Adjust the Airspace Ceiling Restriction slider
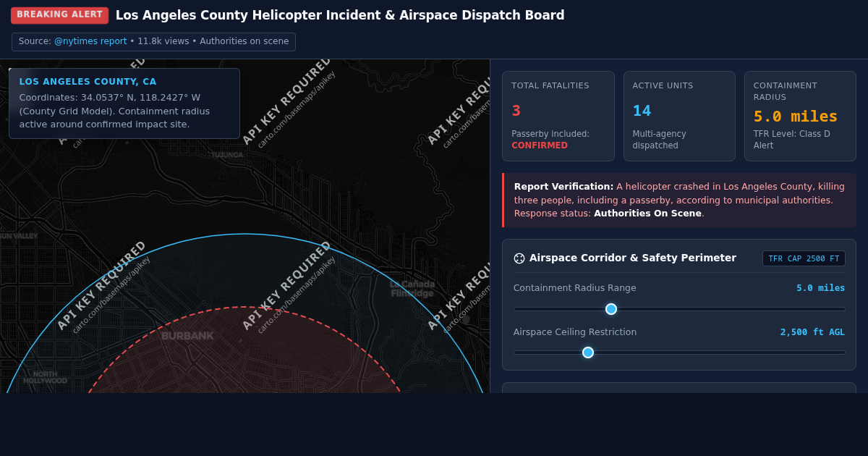 [x=679, y=352]
